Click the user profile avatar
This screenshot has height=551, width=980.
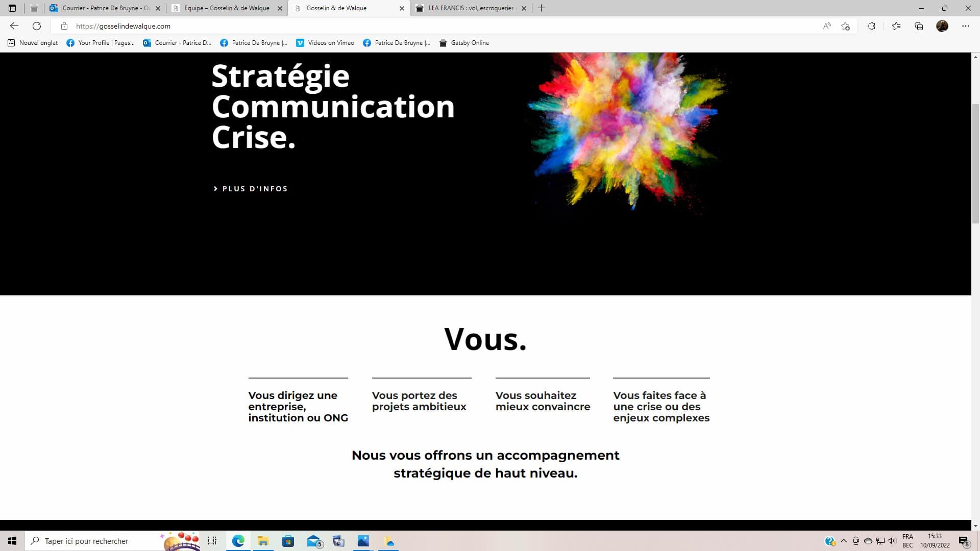(942, 26)
